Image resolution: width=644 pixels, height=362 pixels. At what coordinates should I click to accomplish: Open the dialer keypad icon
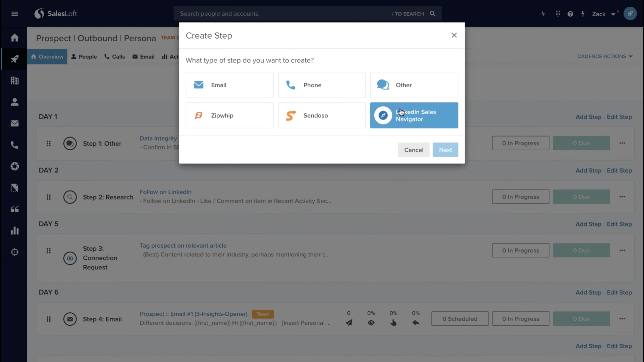click(558, 14)
